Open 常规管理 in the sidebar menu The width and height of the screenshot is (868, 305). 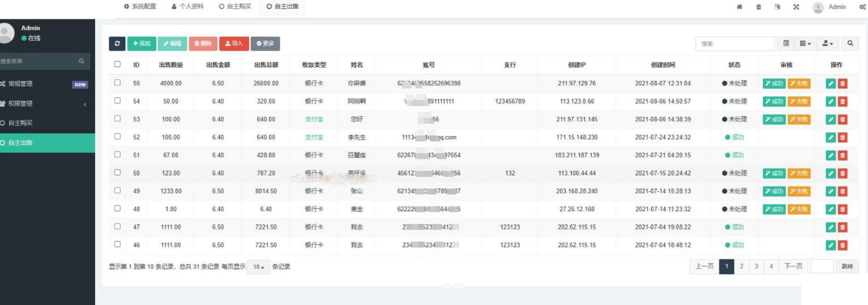pos(21,84)
